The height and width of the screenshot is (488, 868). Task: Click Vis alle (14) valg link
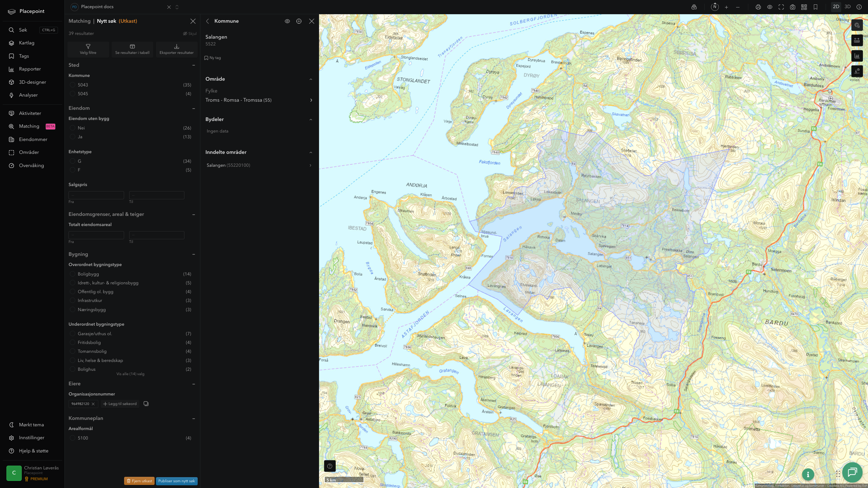[131, 374]
